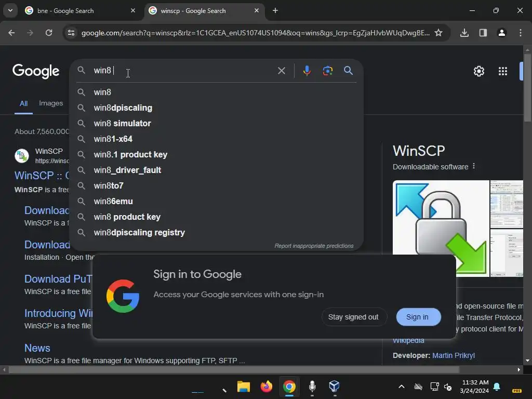Launch Firefox from taskbar
532x399 pixels.
267,386
